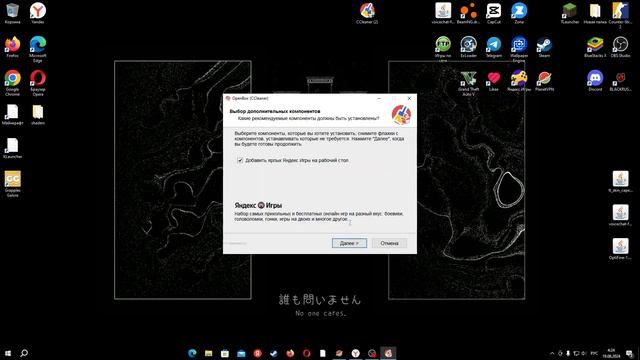Minimize the OpenBox CCleaner installer window
The image size is (640, 360).
coord(379,98)
